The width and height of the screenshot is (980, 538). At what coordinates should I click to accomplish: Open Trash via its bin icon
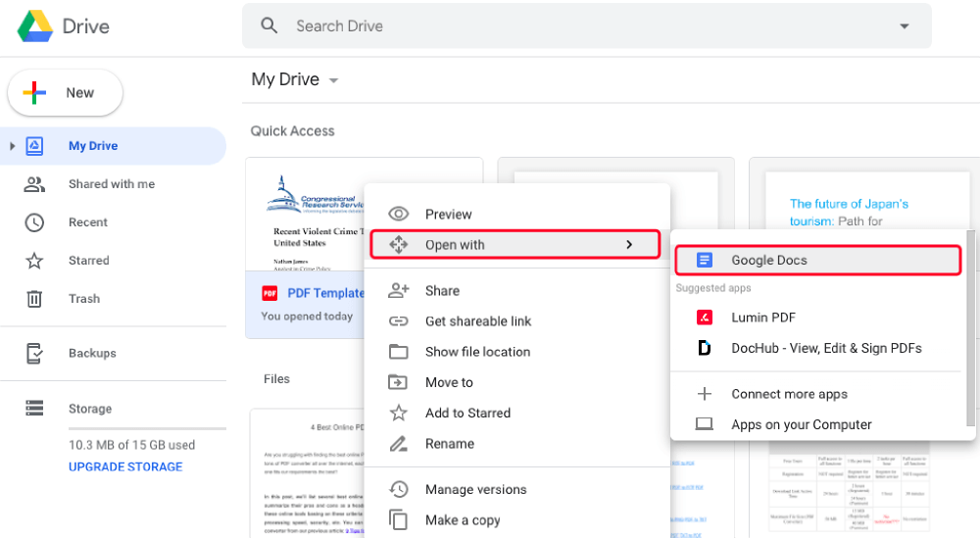tap(34, 299)
